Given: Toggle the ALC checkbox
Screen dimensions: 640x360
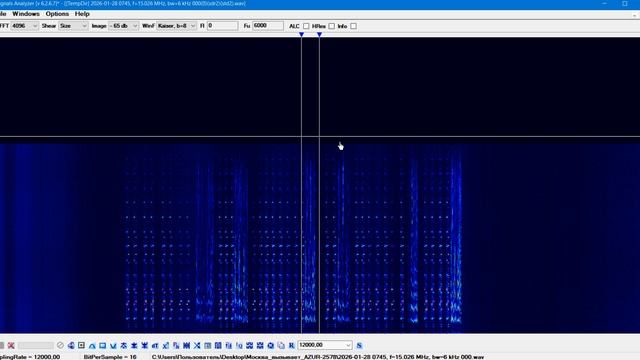Looking at the screenshot, I should pyautogui.click(x=306, y=26).
